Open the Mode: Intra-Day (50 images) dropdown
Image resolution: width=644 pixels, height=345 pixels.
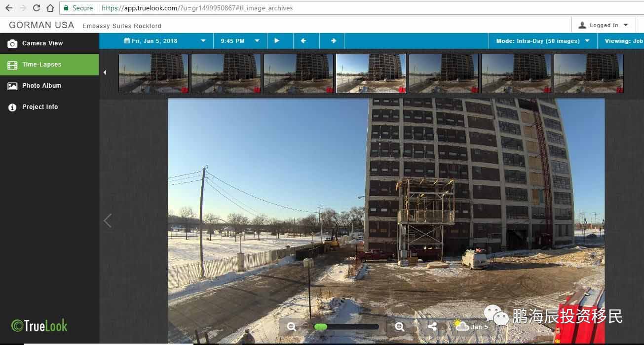click(543, 41)
